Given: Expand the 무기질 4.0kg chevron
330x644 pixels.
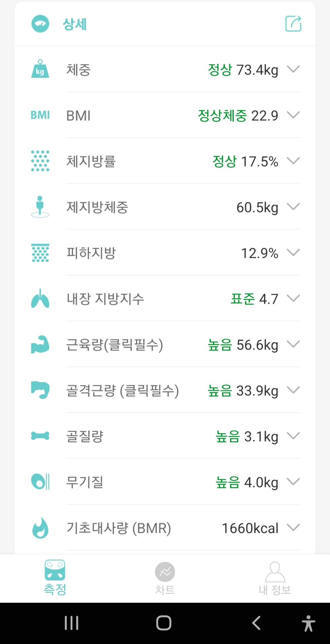Looking at the screenshot, I should click(293, 482).
